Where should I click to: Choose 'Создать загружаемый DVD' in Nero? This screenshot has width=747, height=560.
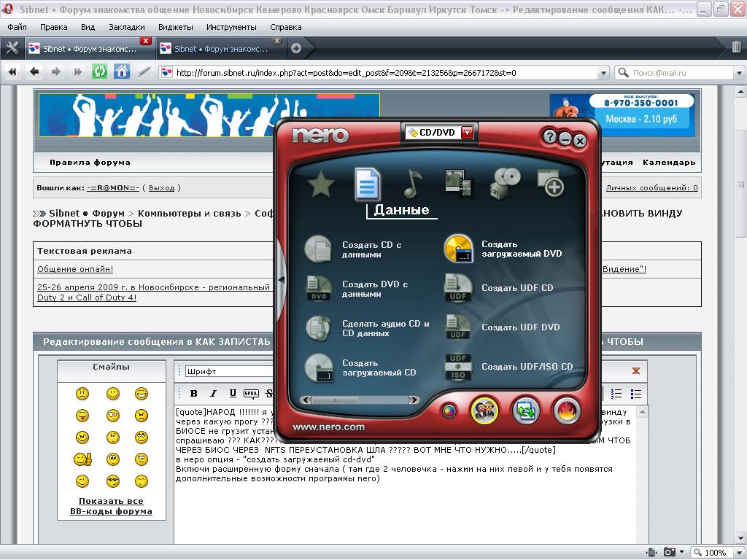pos(505,249)
